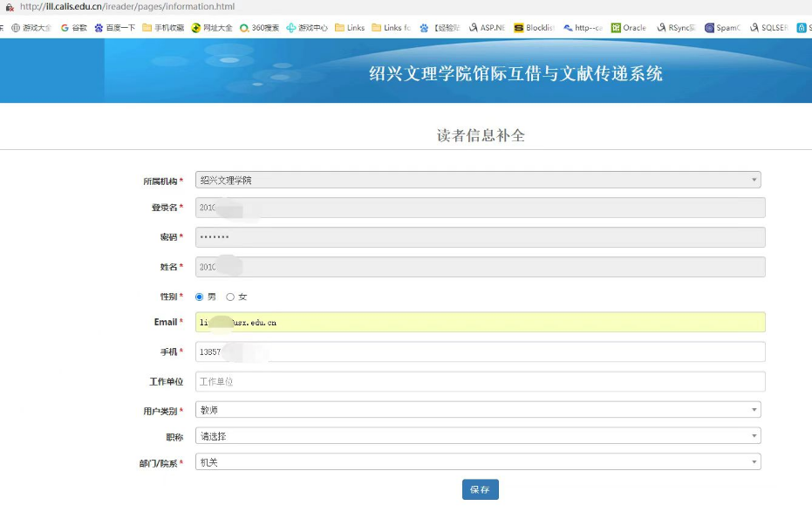Open the Oracle bookmark
812x512 pixels.
coord(629,28)
